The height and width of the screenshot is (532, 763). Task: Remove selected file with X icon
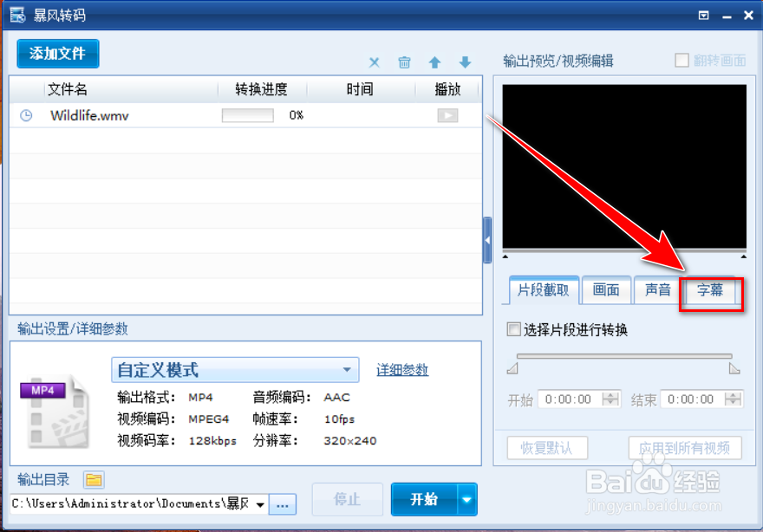tap(374, 62)
